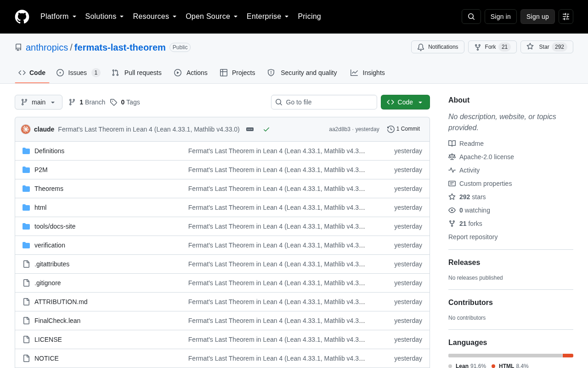Open commit aa2d8b3 link
588x368 pixels.
(x=339, y=129)
